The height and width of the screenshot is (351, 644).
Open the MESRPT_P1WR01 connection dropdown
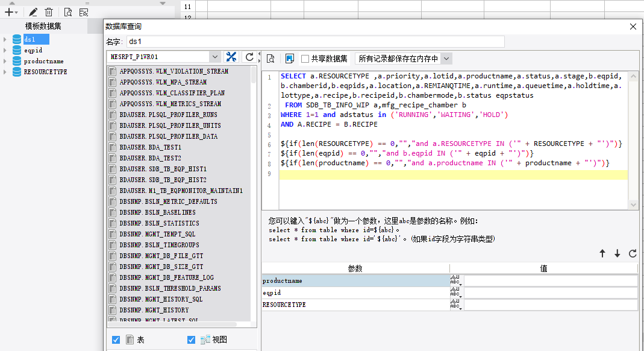click(215, 57)
